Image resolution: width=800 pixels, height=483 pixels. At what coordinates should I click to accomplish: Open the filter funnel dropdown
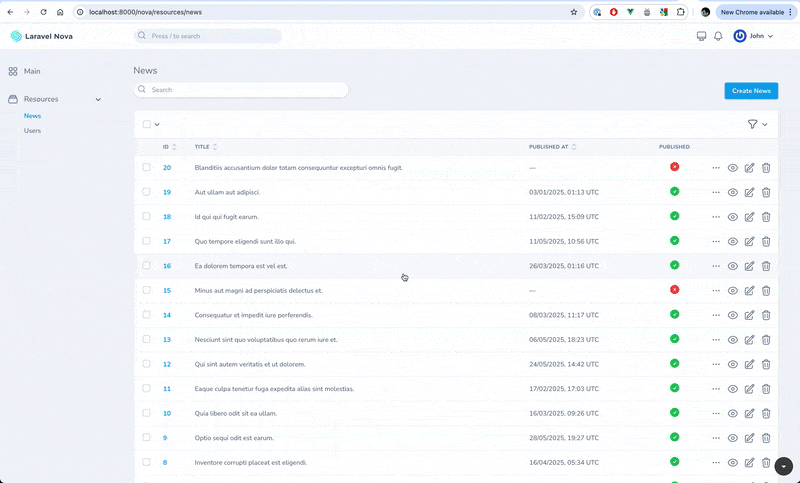point(757,124)
